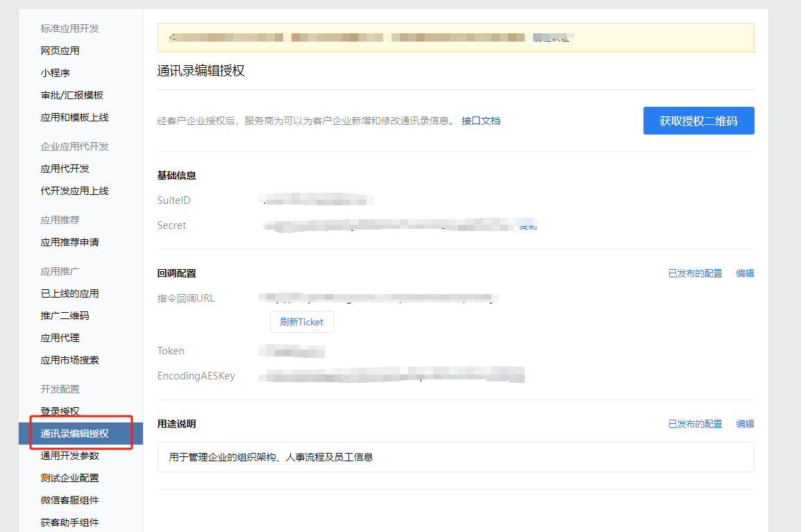Viewport: 801px width, 532px height.
Task: Edit the 用途说明 section
Action: pos(745,424)
